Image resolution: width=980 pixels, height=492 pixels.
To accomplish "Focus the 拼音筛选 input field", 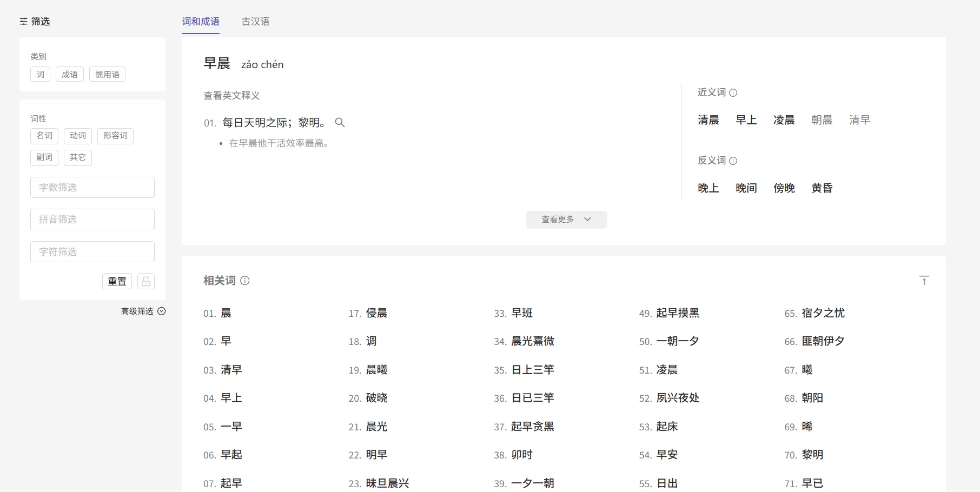I will [92, 220].
